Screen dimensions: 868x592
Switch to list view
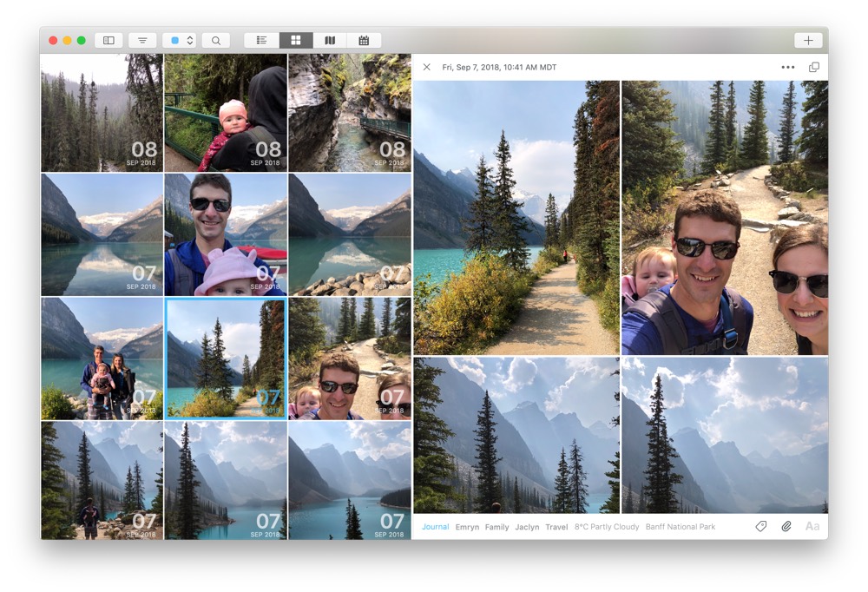coord(262,41)
